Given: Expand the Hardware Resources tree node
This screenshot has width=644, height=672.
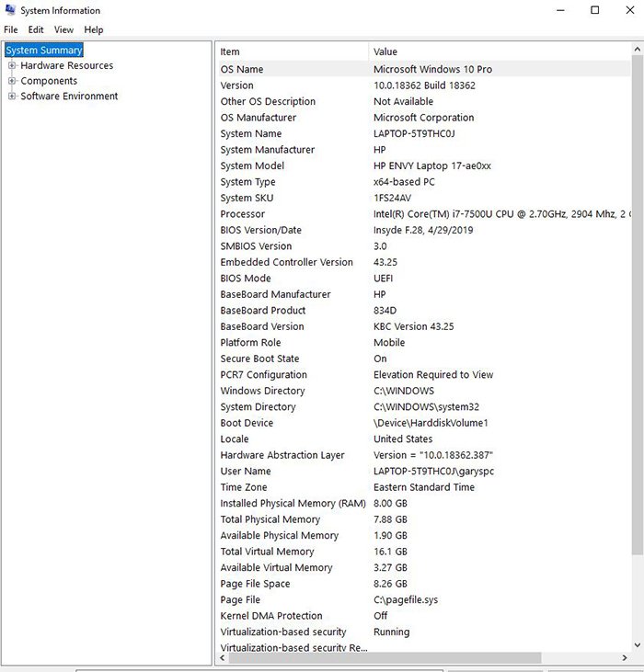Looking at the screenshot, I should click(x=12, y=65).
